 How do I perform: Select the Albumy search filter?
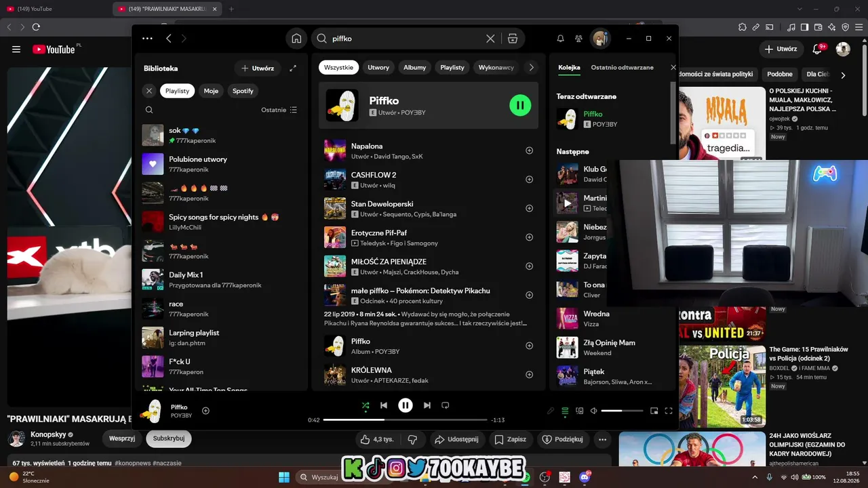[415, 68]
